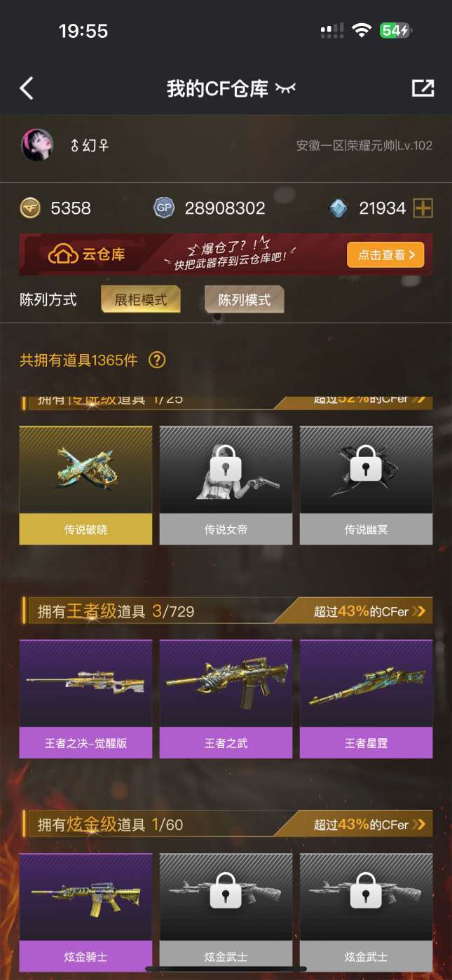Image resolution: width=452 pixels, height=980 pixels.
Task: Open the item count help question icon
Action: (x=157, y=360)
